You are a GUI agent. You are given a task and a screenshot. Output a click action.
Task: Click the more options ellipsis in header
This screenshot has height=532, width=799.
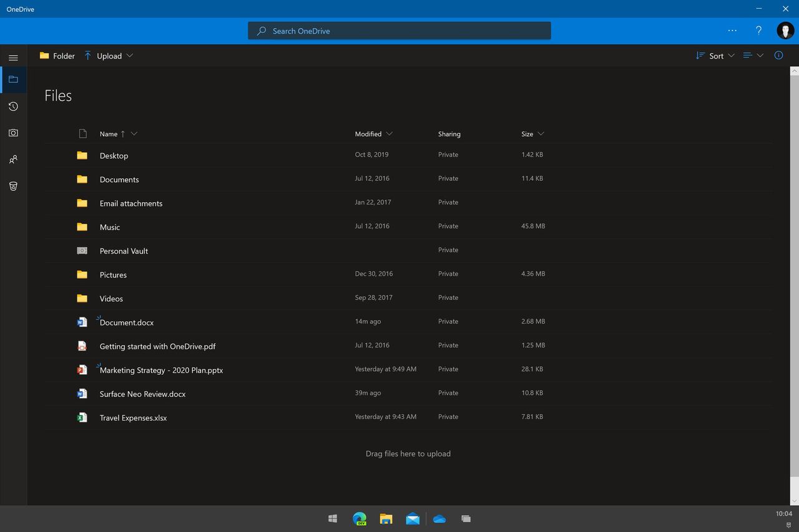click(732, 31)
